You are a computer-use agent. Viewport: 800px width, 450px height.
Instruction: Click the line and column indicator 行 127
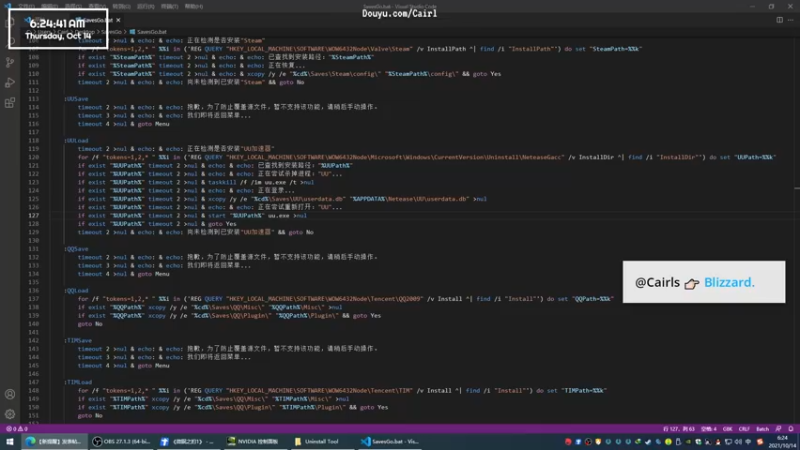tap(679, 429)
